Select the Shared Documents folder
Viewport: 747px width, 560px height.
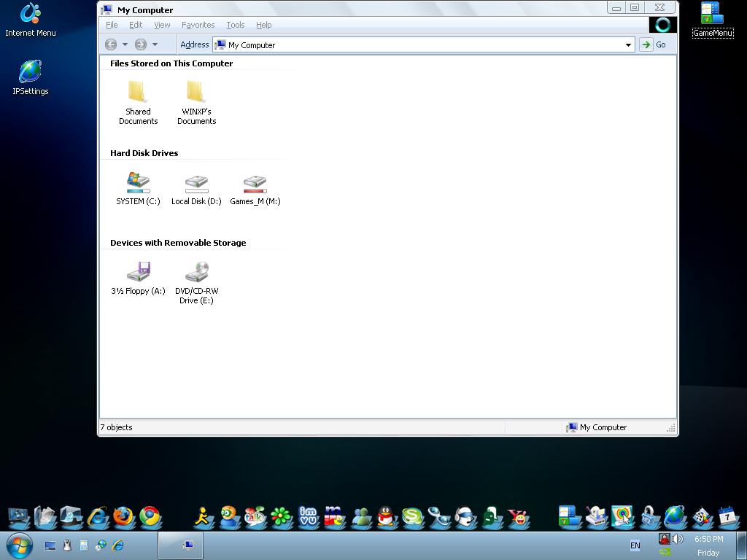point(138,103)
